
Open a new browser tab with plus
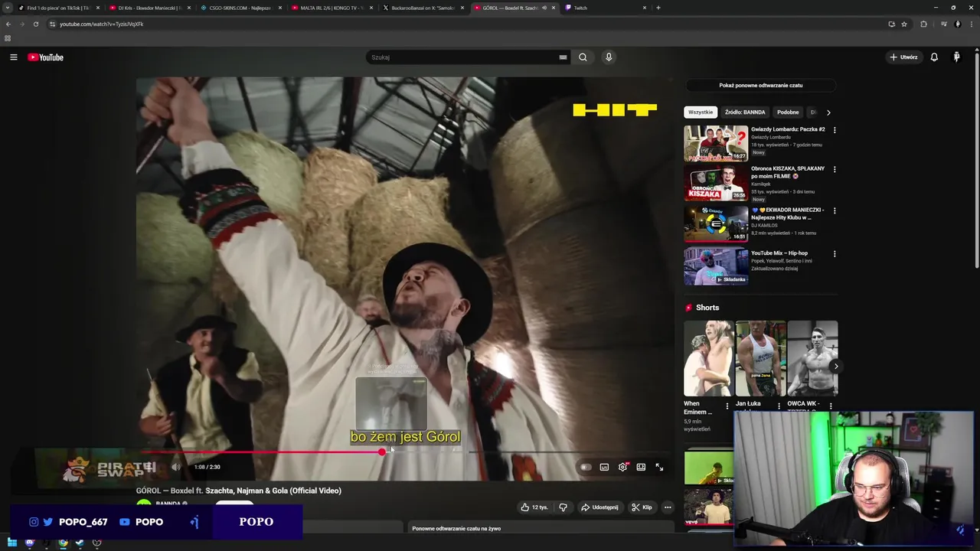(x=658, y=8)
